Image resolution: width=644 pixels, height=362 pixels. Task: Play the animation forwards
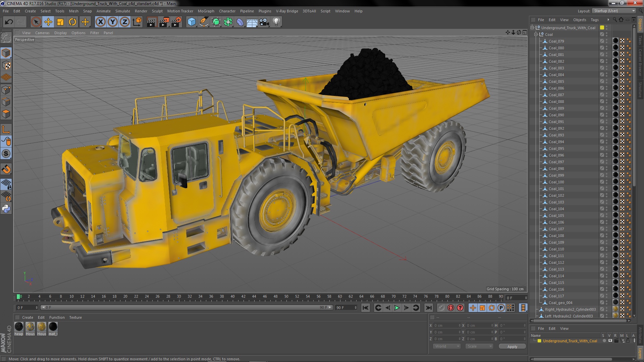coord(397,308)
